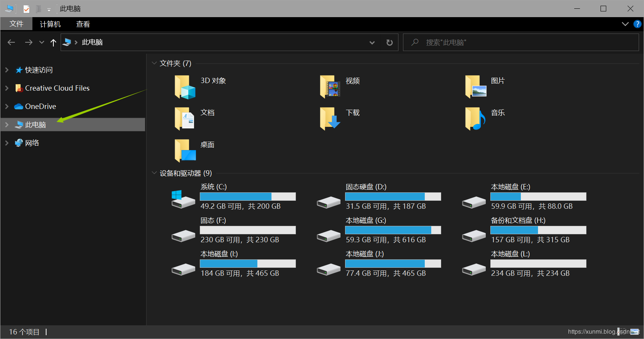This screenshot has height=339, width=644.
Task: Select 网络 in the navigation pane
Action: click(x=32, y=143)
